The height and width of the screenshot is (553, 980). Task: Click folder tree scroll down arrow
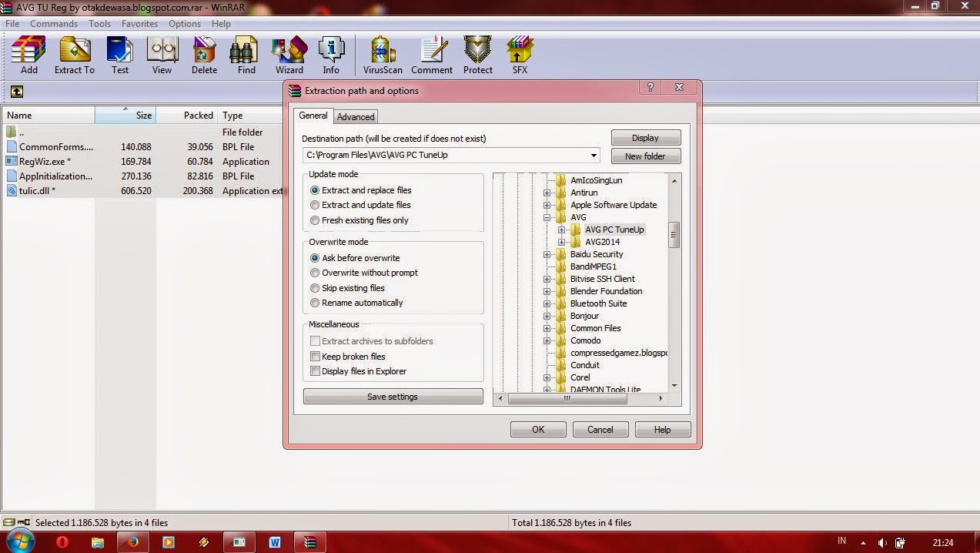pos(674,386)
